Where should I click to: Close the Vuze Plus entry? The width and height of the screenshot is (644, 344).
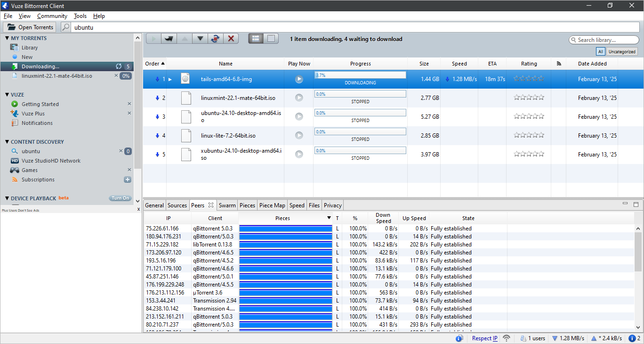[x=129, y=113]
